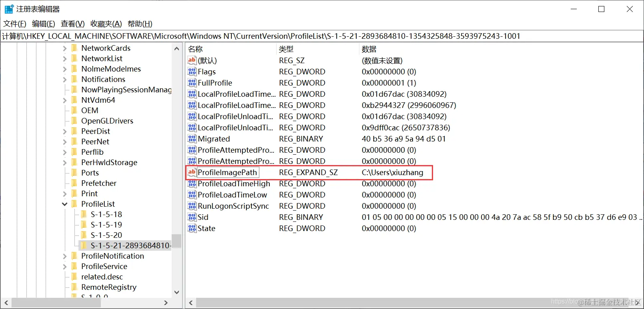The image size is (644, 309).
Task: Click the Sid binary value icon
Action: point(192,217)
